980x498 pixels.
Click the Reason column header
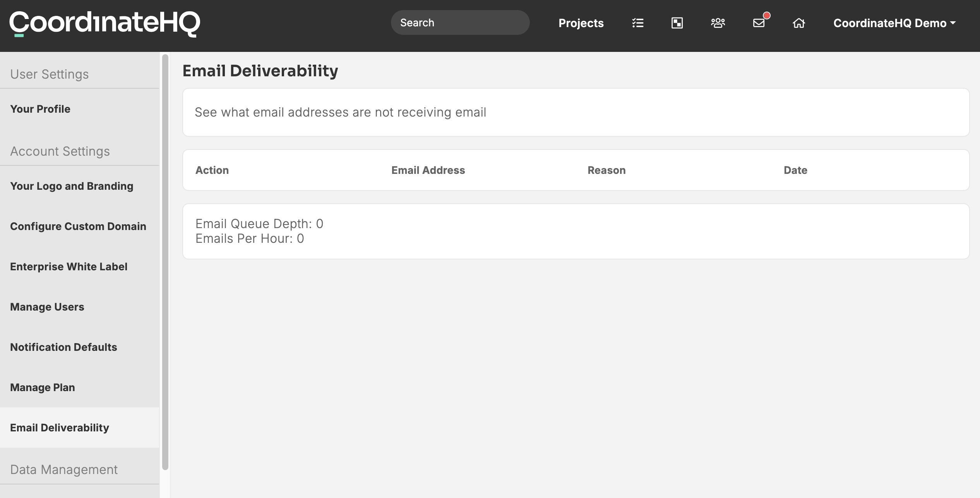(607, 170)
